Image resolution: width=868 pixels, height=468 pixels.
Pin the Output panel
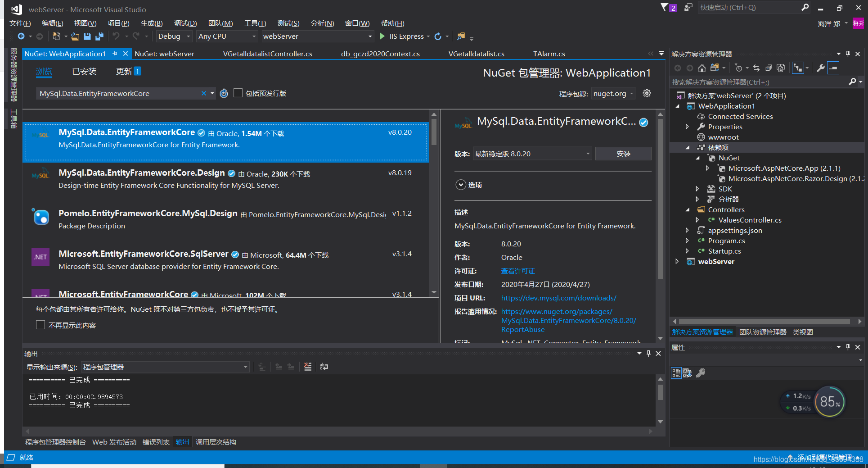pos(648,354)
